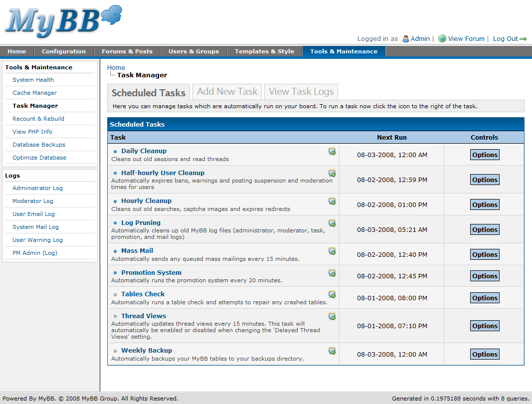Run the Half-hourly User Cleanup task icon
532x404 pixels.
point(332,173)
